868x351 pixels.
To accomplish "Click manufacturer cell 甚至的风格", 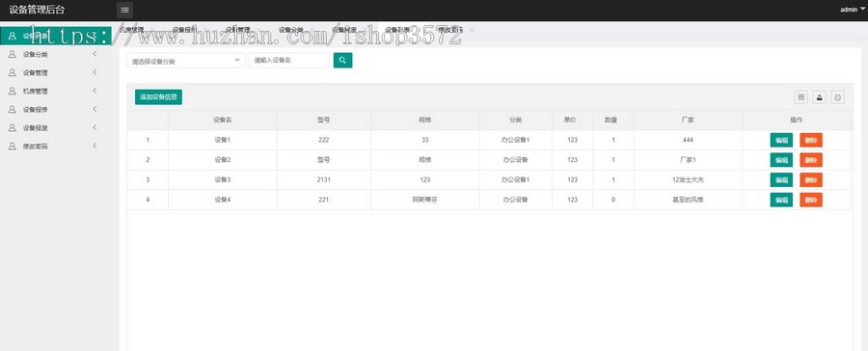I will pos(688,200).
